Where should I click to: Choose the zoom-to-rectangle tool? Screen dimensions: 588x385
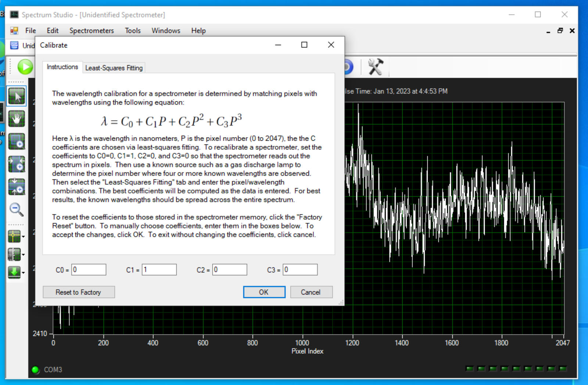(x=17, y=142)
